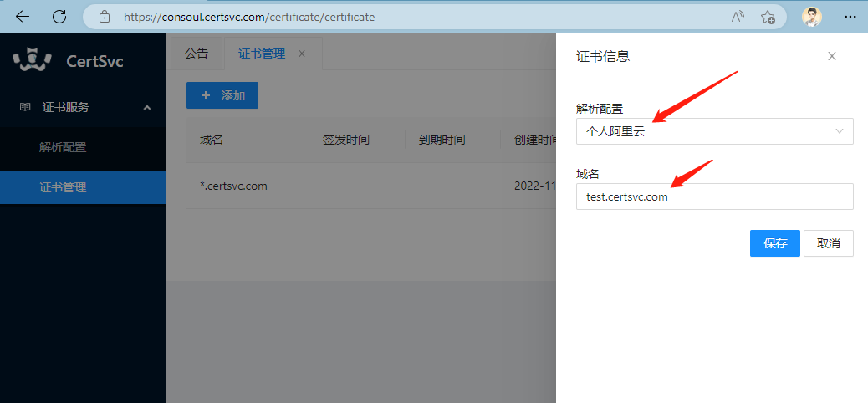The image size is (868, 403).
Task: Click the browser address bar URL
Action: coord(249,18)
